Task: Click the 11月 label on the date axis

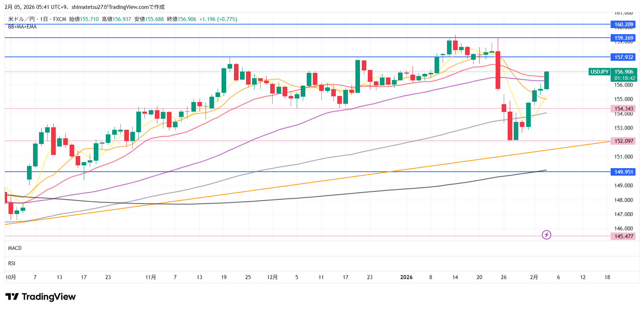Action: (x=151, y=277)
